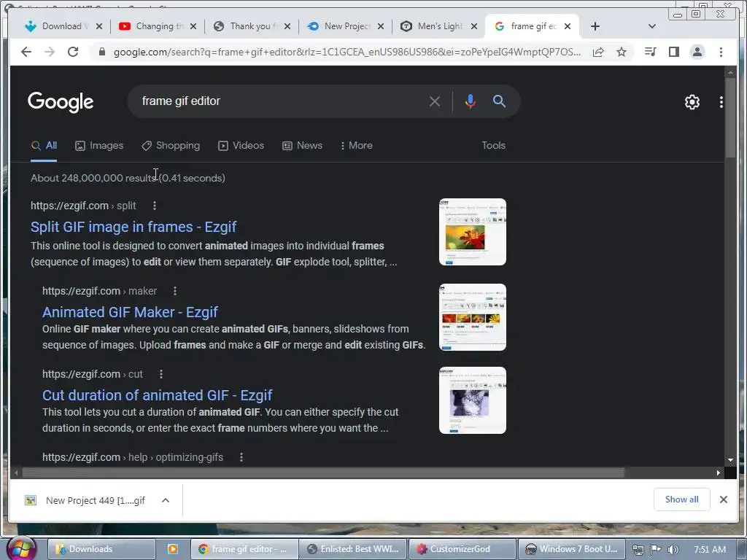The width and height of the screenshot is (747, 560).
Task: Click the padlock site info icon
Action: click(101, 52)
